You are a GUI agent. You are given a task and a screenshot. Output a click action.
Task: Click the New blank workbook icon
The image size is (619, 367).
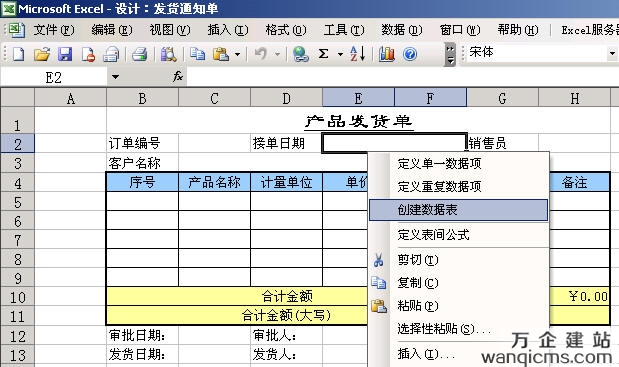(x=18, y=54)
